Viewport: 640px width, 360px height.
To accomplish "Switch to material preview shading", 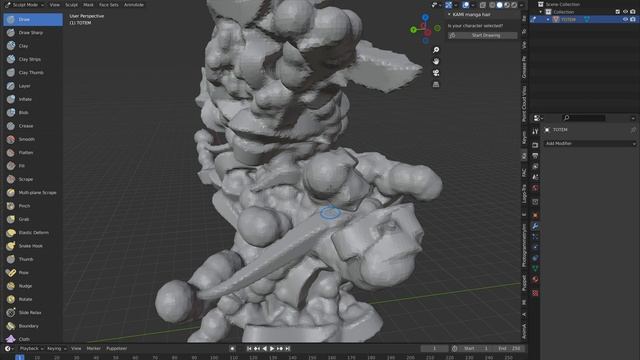I will click(507, 5).
